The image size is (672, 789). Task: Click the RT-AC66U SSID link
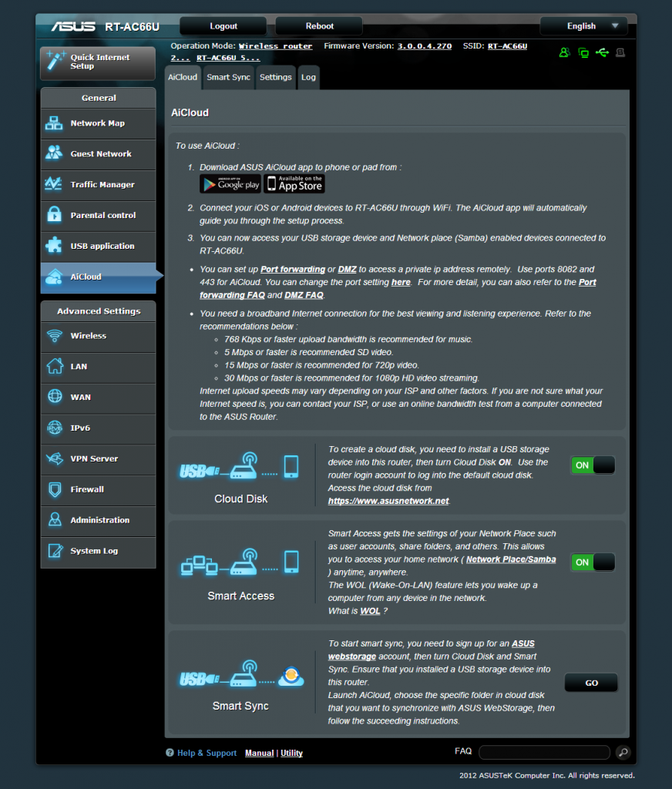507,46
